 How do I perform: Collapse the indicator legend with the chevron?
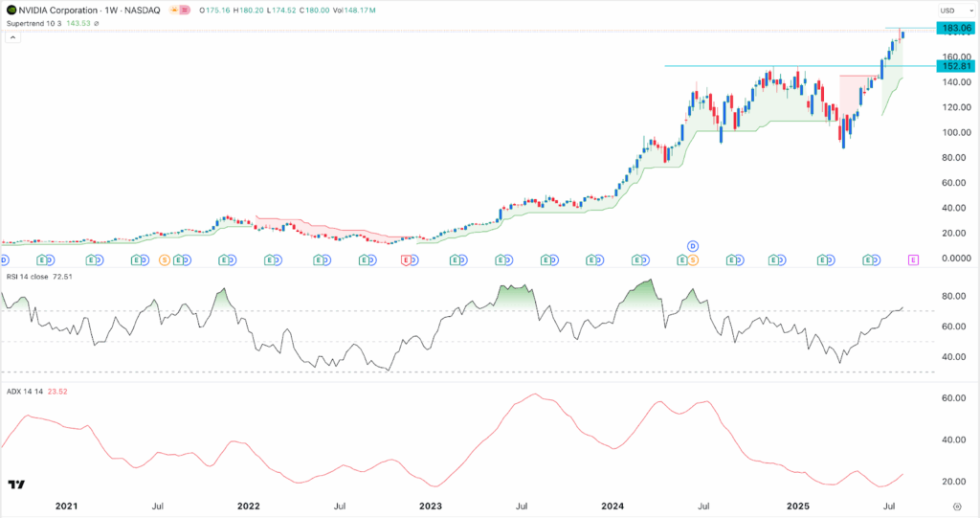click(12, 37)
